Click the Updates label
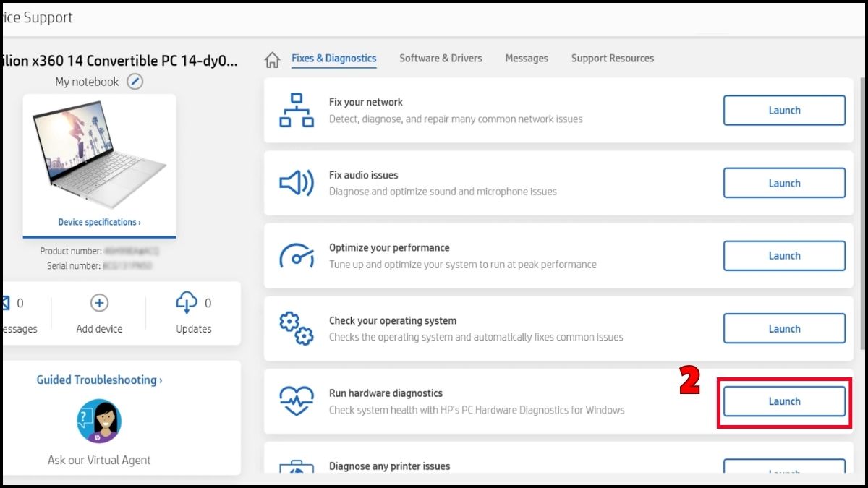The height and width of the screenshot is (488, 868). (x=194, y=329)
